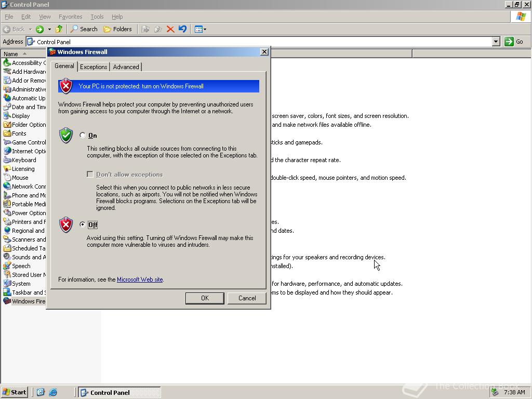Open the View menu
Viewport: 532px width, 399px height.
(45, 17)
